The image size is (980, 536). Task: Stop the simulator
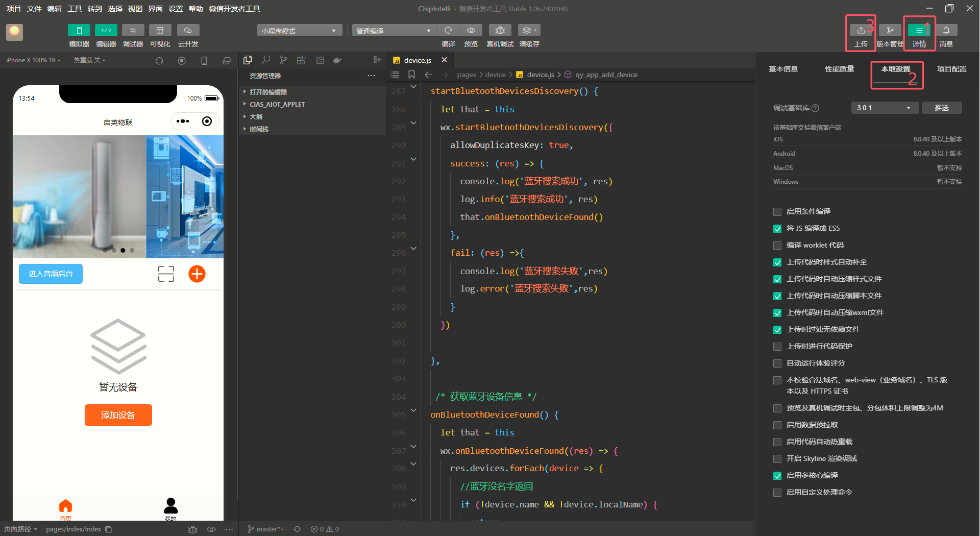click(182, 61)
